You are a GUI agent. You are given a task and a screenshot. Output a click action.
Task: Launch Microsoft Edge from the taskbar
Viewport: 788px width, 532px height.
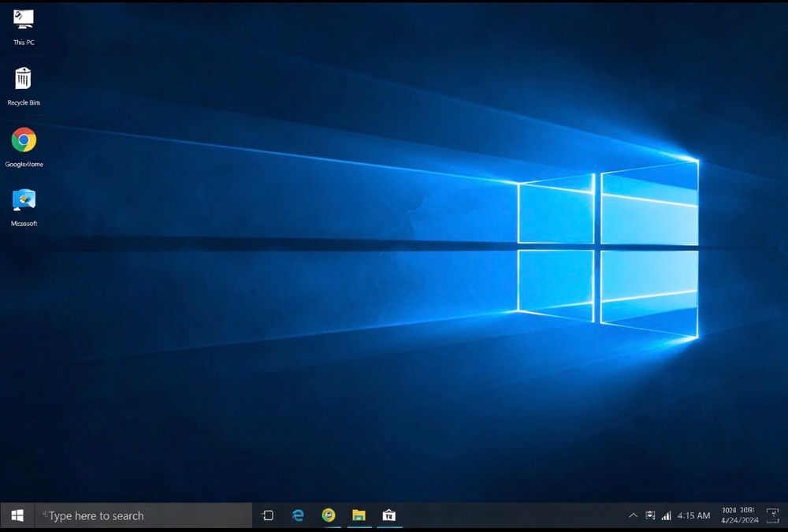tap(298, 515)
